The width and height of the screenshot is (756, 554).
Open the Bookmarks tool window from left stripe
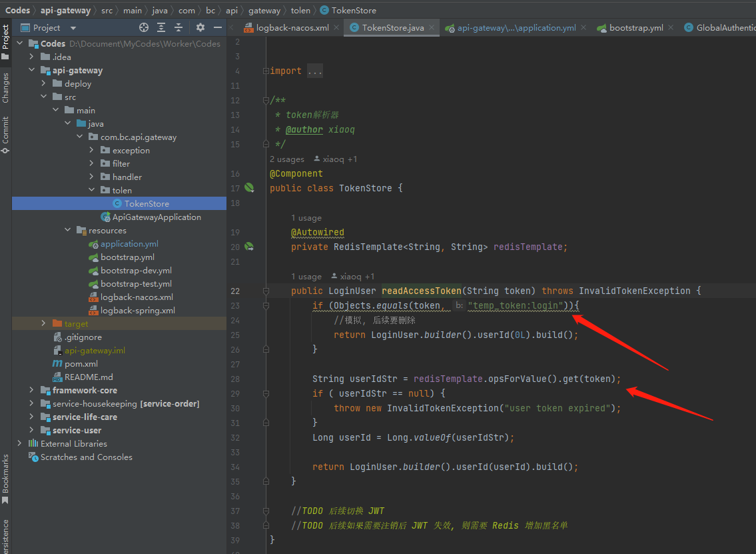point(5,478)
